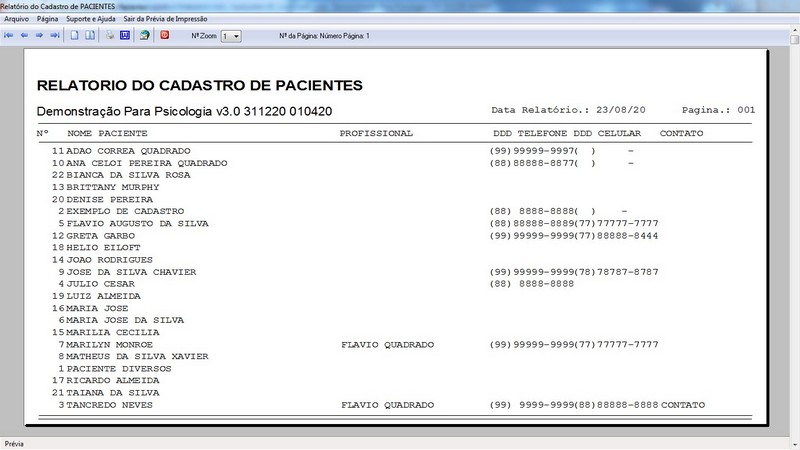800x450 pixels.
Task: Select patient row MATHEUS DA SILVA XAVIER
Action: 133,356
